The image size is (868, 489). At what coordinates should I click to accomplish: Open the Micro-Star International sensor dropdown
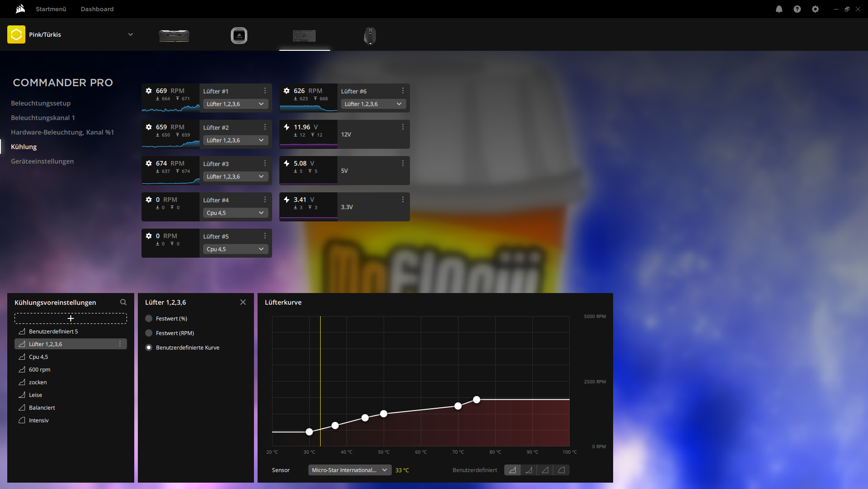(350, 470)
